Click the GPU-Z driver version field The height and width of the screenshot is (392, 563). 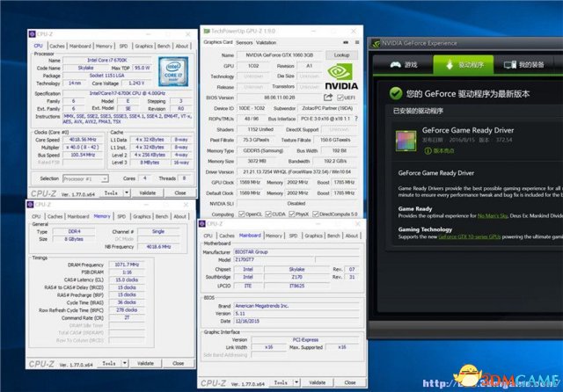(x=297, y=171)
